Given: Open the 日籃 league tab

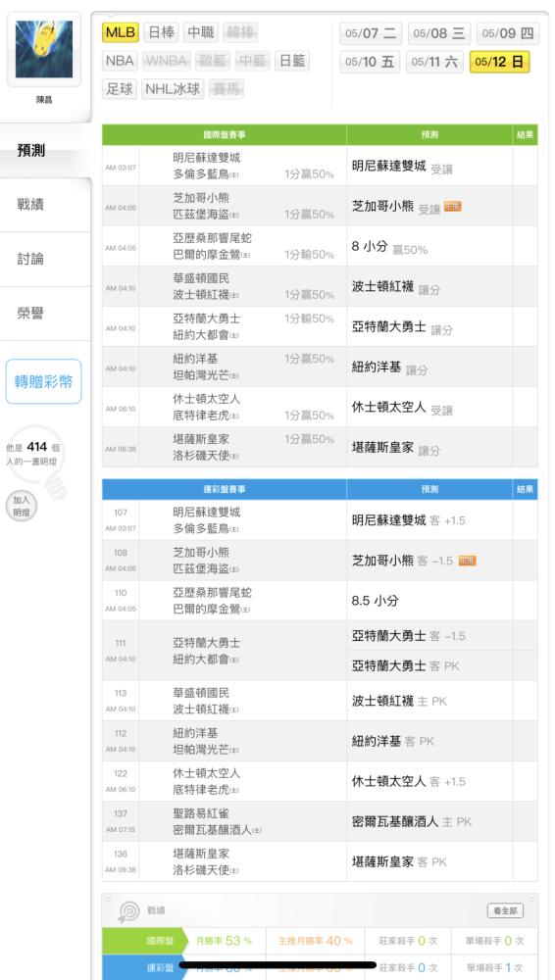Looking at the screenshot, I should tap(291, 61).
